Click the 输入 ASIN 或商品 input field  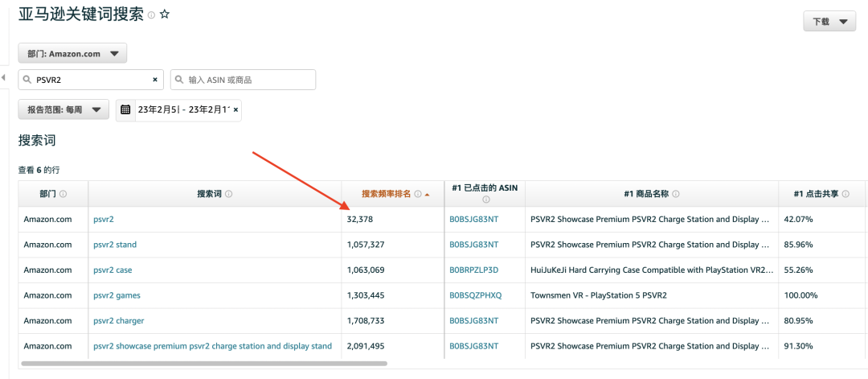(243, 80)
